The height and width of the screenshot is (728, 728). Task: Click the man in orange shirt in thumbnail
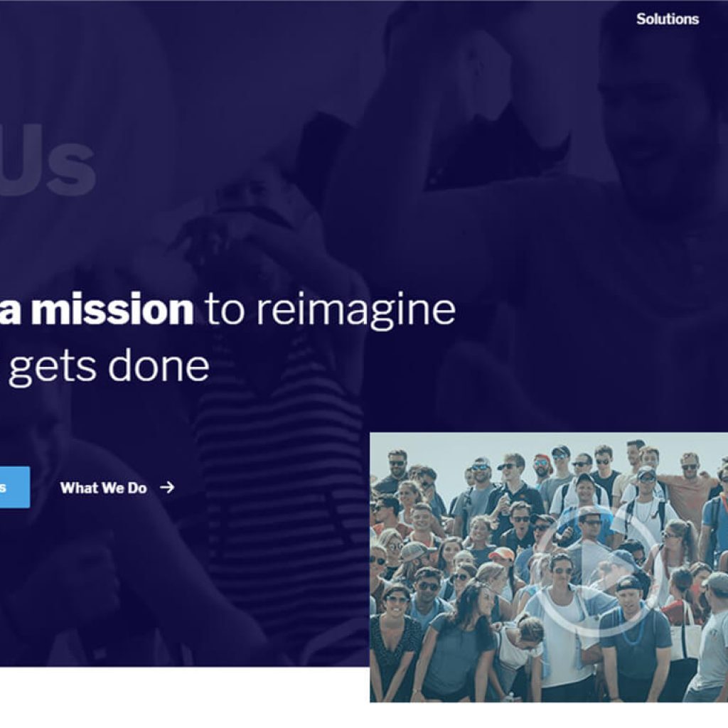689,483
